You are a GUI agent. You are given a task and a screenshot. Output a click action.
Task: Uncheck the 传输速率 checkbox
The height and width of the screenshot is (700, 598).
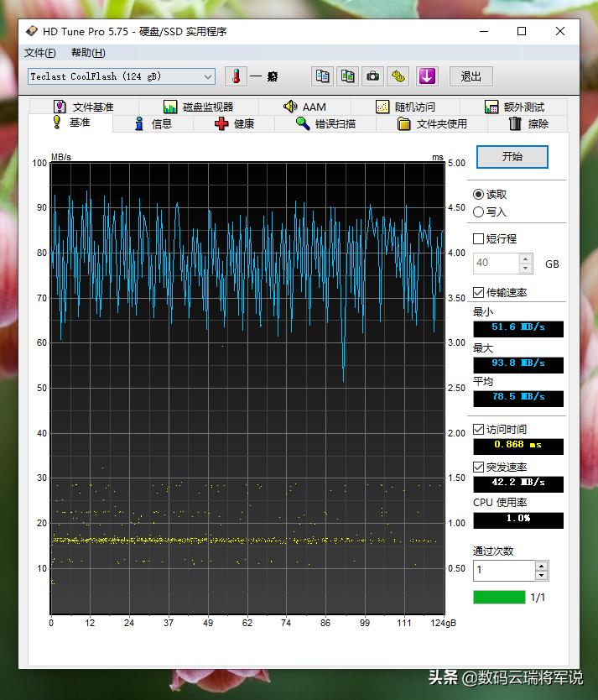[479, 293]
